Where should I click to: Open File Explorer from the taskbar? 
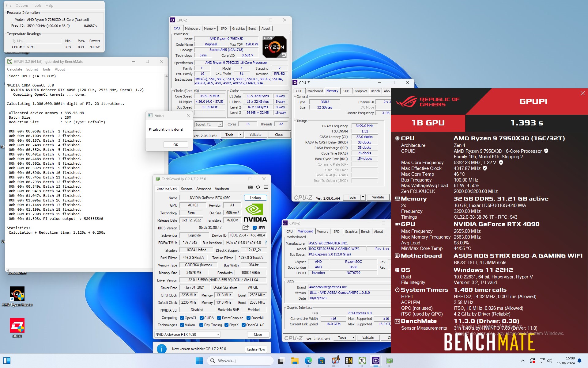(x=295, y=361)
